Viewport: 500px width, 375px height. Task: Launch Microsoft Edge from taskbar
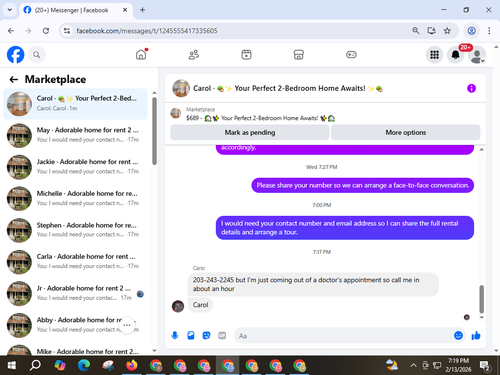[84, 365]
